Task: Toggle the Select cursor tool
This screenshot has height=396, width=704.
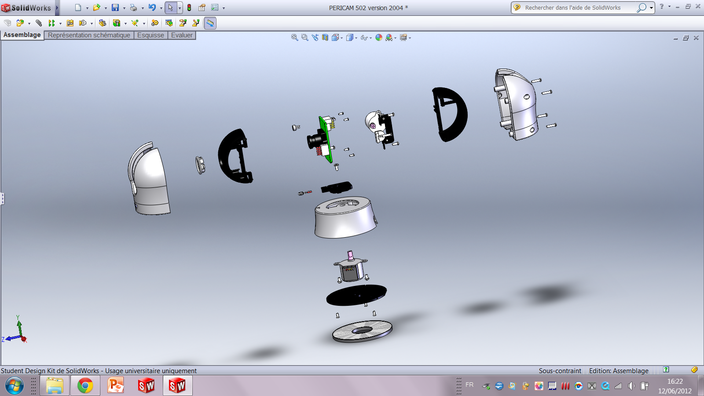Action: (x=171, y=8)
